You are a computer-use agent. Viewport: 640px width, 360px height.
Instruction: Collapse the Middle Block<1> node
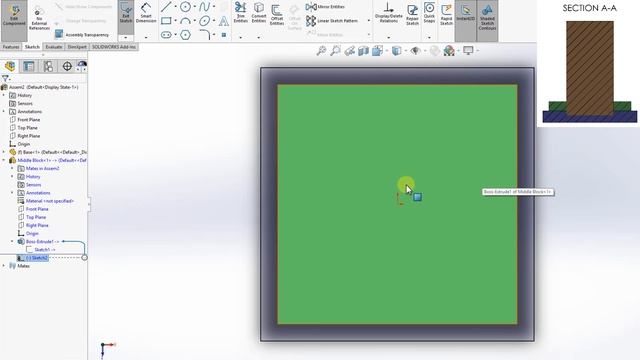4,160
